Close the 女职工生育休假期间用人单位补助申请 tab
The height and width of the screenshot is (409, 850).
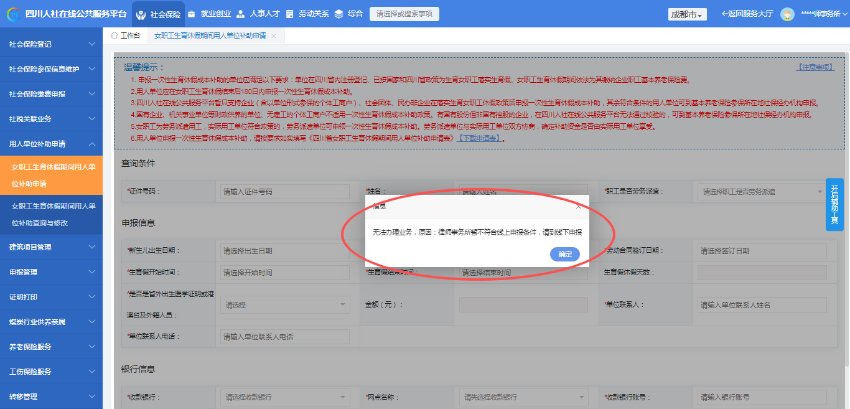(x=274, y=36)
